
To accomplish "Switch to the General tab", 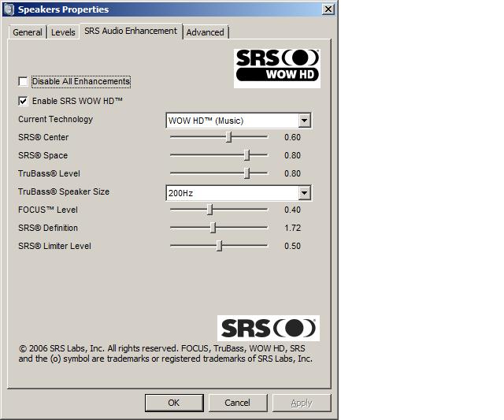I will click(28, 32).
